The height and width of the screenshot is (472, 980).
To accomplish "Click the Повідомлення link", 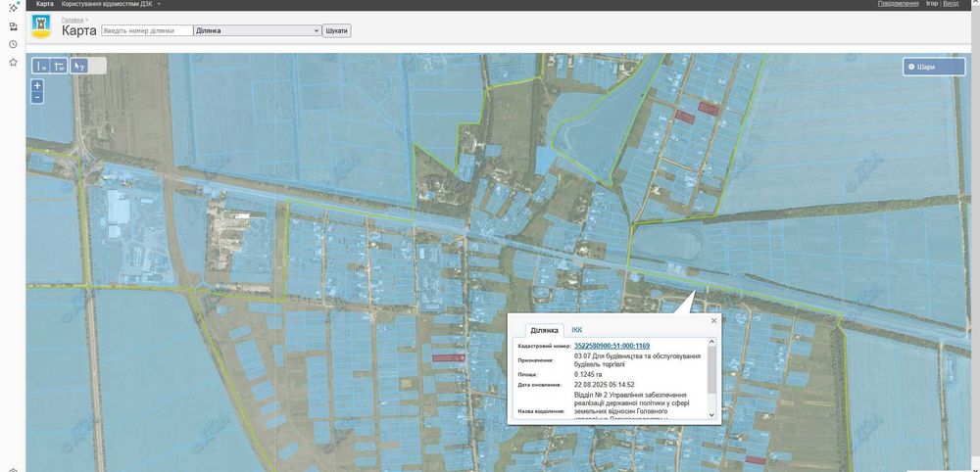I will tap(898, 4).
